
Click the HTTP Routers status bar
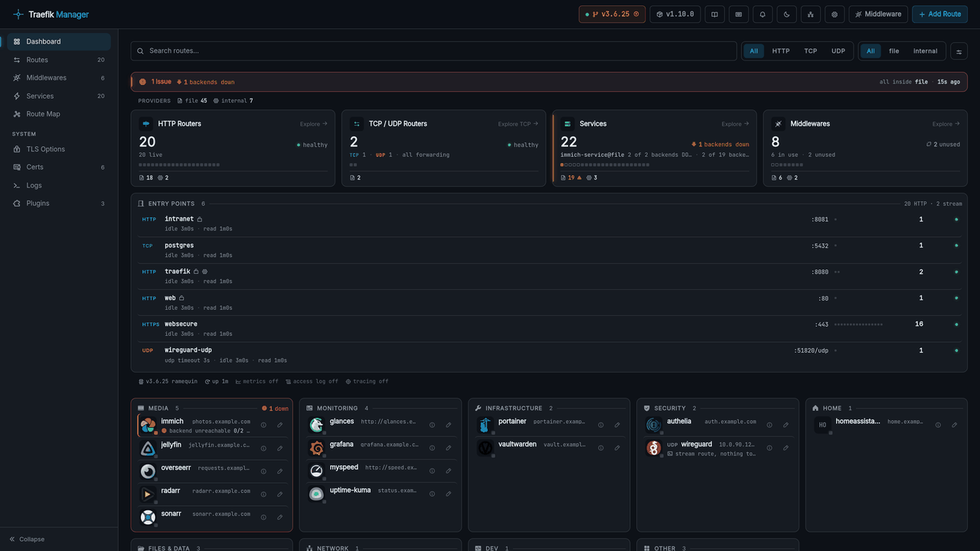(179, 165)
